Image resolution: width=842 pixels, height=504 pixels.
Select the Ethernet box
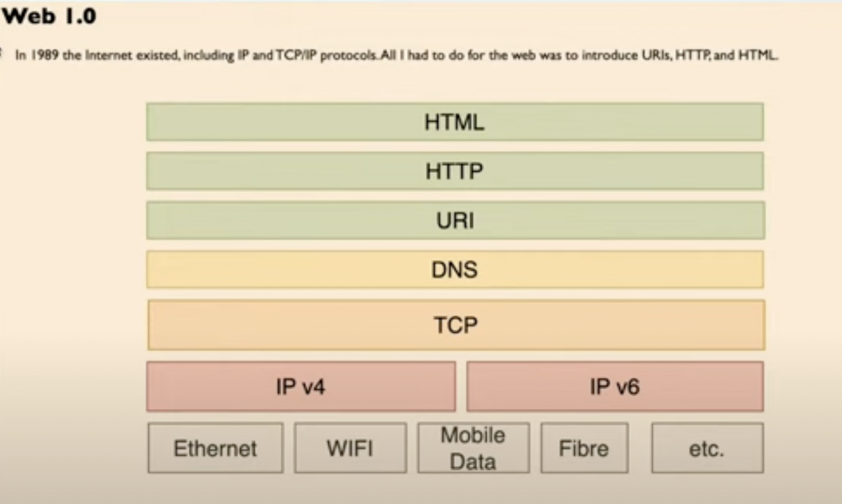coord(215,447)
